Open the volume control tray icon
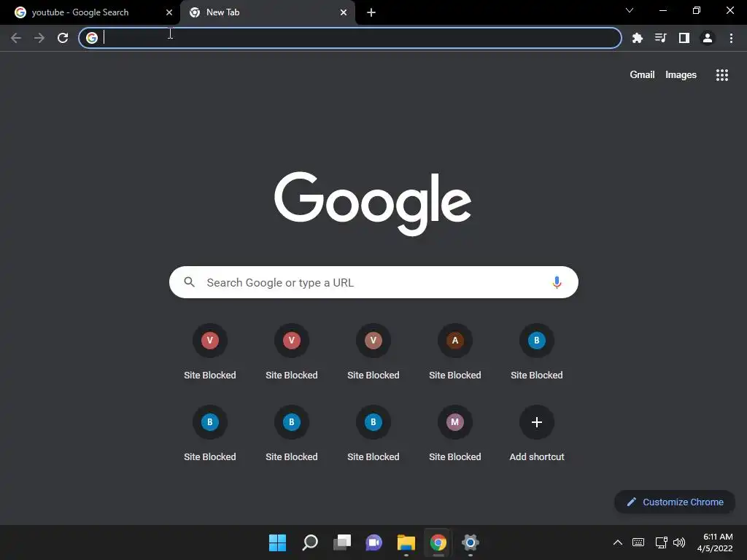The height and width of the screenshot is (560, 747). pyautogui.click(x=679, y=542)
